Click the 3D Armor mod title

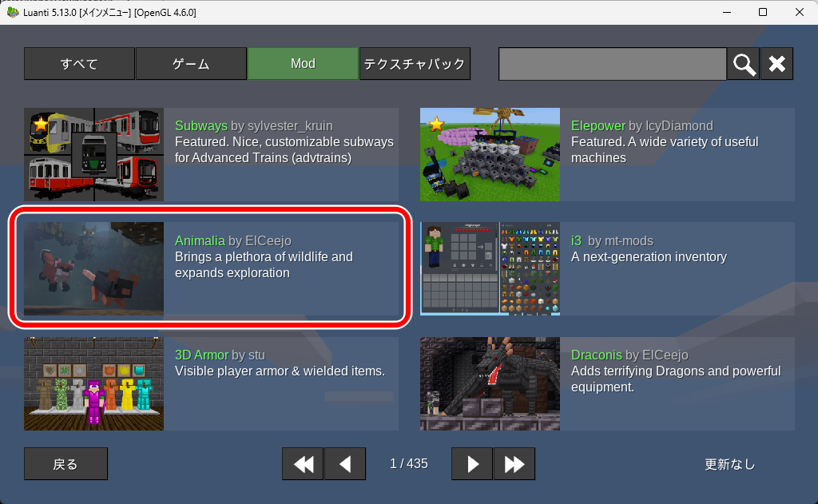pyautogui.click(x=201, y=355)
